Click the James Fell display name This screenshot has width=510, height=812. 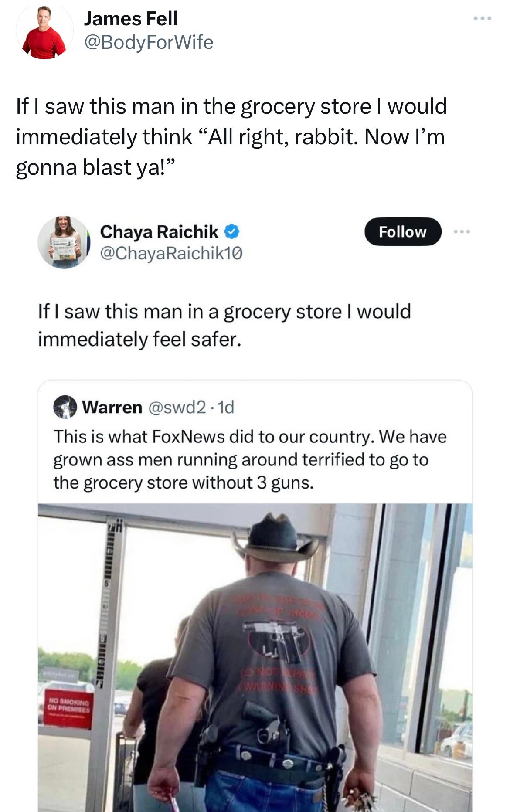point(130,19)
